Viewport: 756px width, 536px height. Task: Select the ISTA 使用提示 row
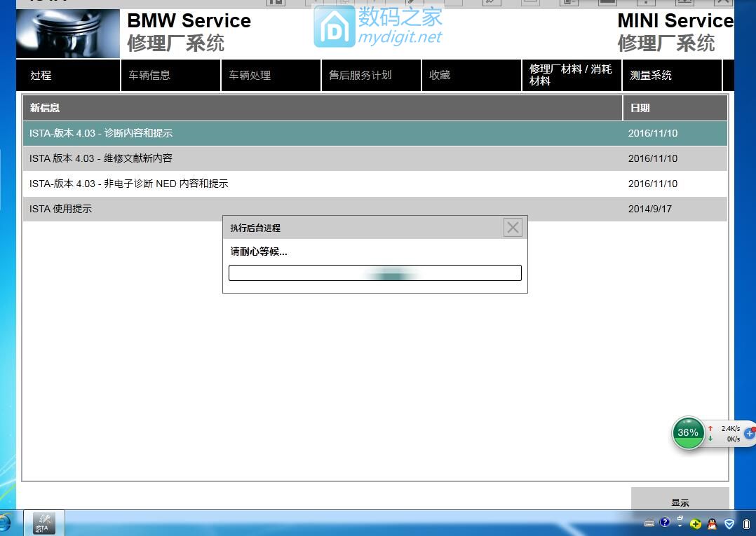point(323,209)
